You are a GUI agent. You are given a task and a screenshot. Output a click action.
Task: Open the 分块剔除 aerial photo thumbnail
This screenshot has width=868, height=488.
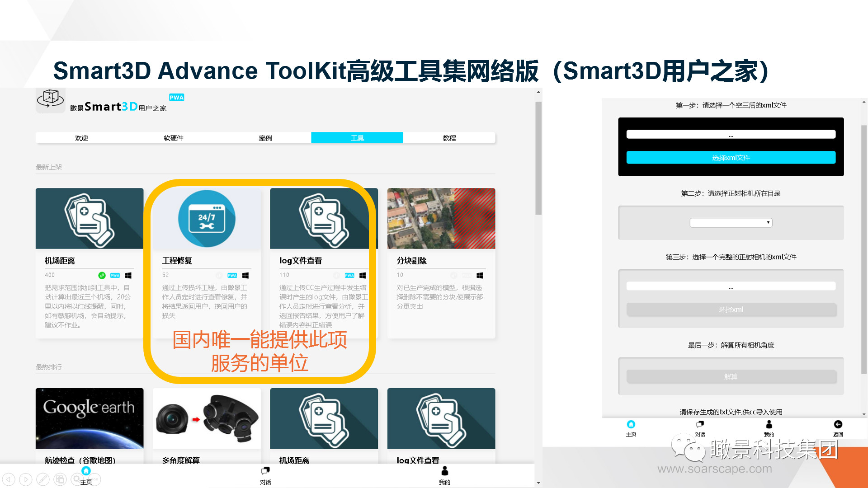coord(441,218)
